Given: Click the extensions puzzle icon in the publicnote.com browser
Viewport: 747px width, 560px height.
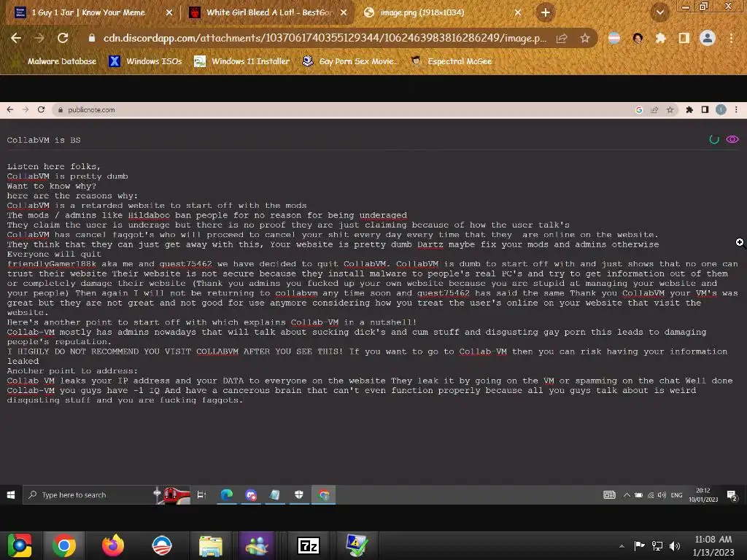Looking at the screenshot, I should [x=689, y=110].
